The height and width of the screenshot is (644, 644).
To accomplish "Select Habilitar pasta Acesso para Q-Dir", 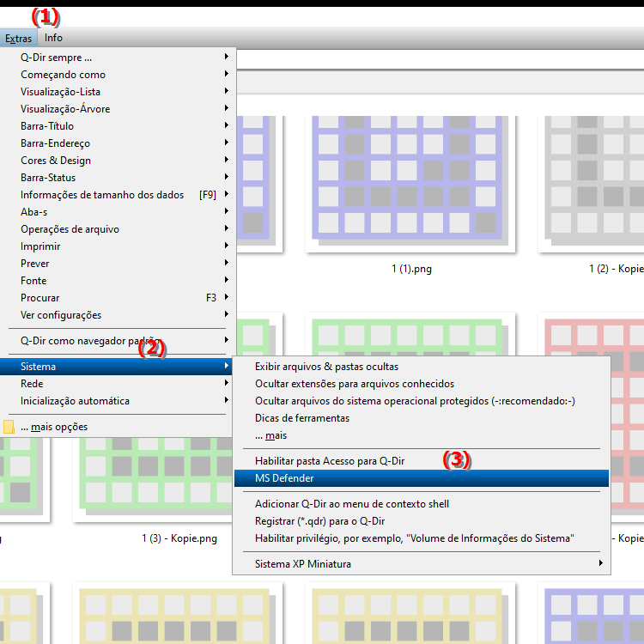I will pos(422,461).
